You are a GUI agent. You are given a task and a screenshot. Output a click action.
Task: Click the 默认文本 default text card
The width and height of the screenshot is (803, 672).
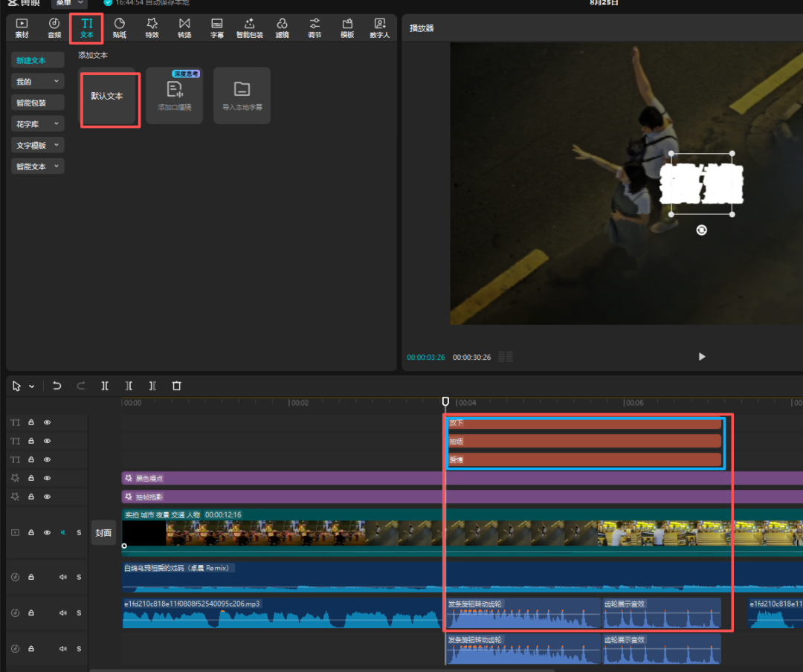click(108, 97)
